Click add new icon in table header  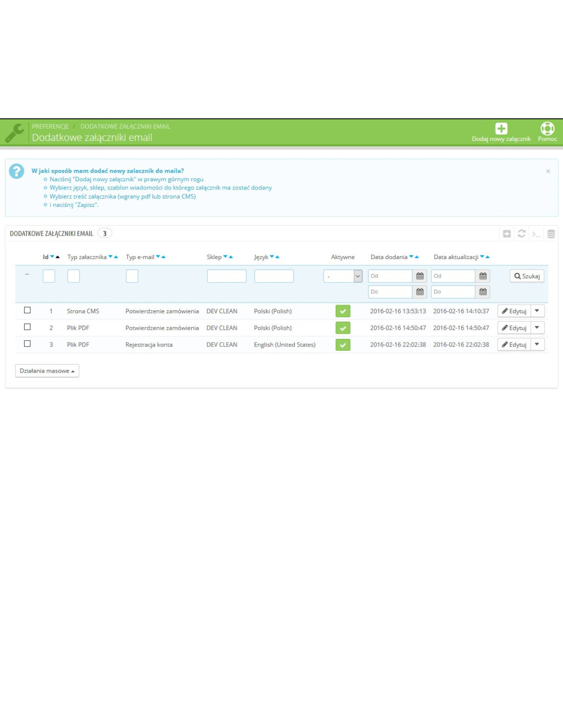[x=507, y=234]
